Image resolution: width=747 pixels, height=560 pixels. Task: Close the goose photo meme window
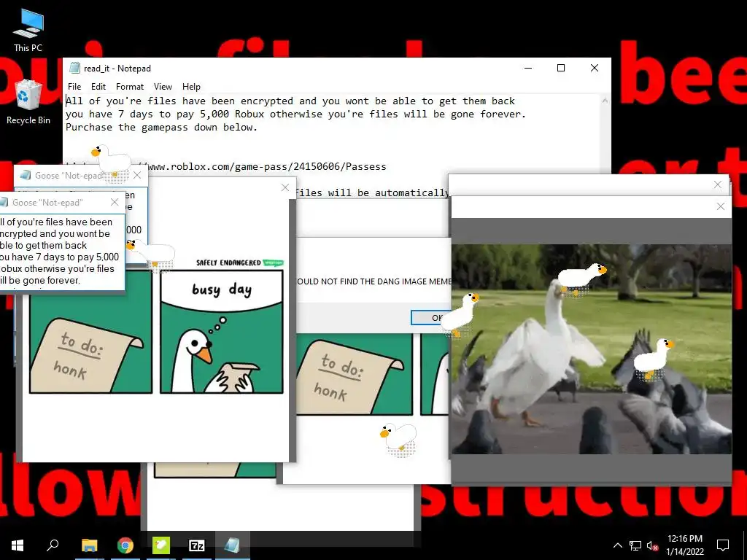point(720,206)
